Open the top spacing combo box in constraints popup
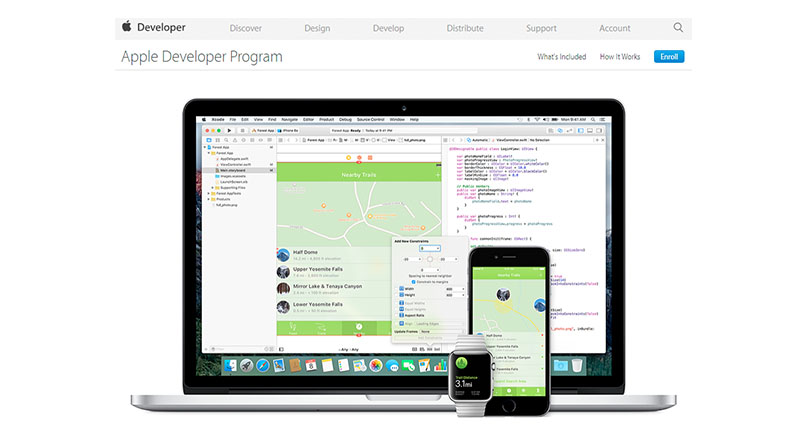The image size is (800, 445). click(430, 248)
